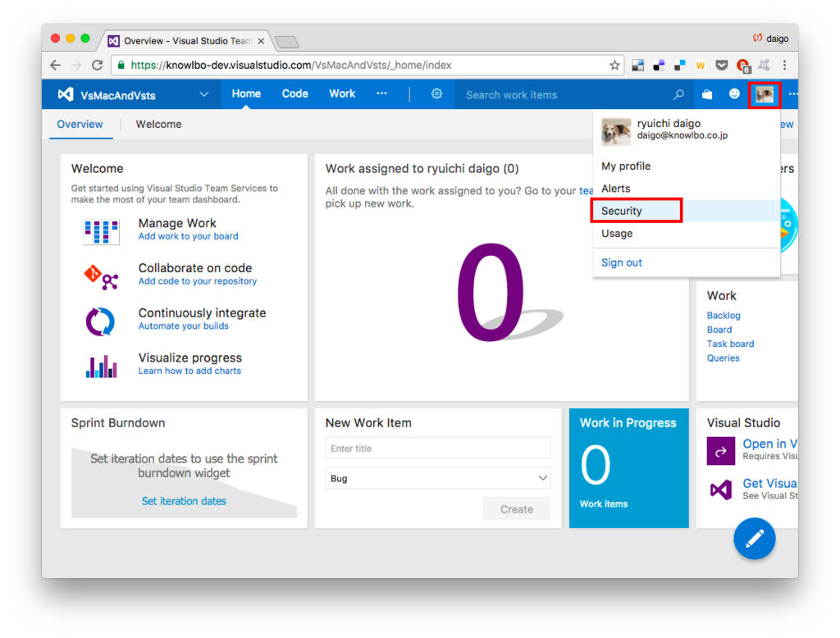840x638 pixels.
Task: Open the Backlog link
Action: tap(724, 316)
